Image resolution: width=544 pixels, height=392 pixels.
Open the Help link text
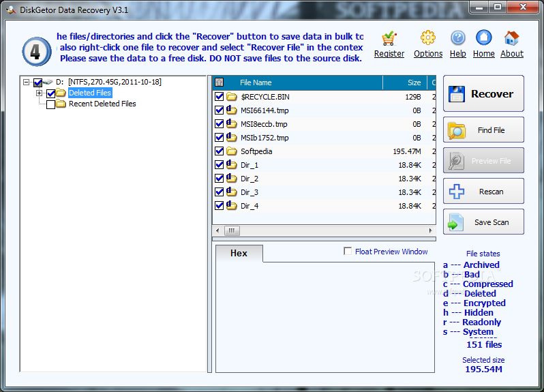coord(457,54)
